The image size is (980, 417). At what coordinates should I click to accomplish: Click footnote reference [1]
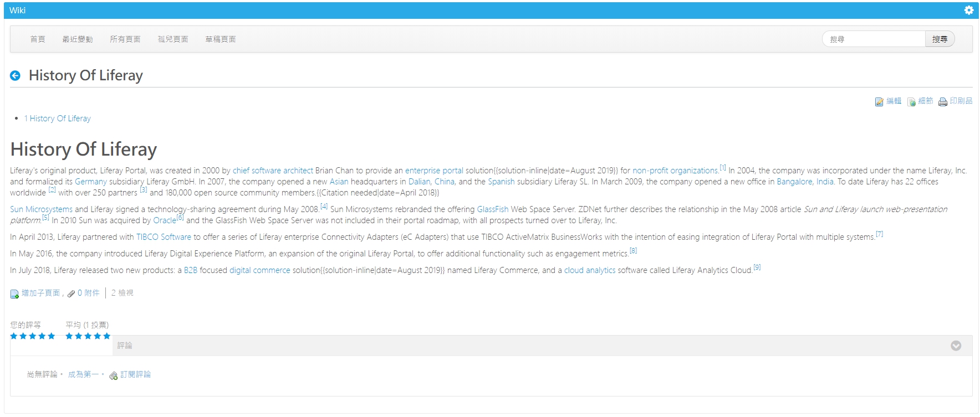pos(723,168)
